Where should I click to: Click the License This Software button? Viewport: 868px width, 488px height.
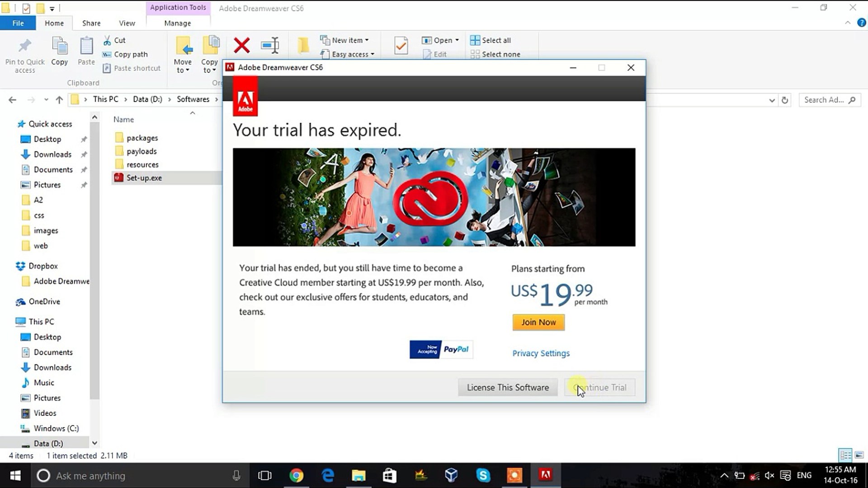[x=508, y=388]
